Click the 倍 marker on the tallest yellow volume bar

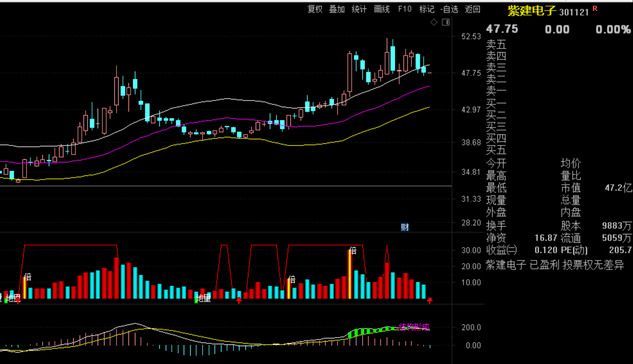pyautogui.click(x=353, y=251)
